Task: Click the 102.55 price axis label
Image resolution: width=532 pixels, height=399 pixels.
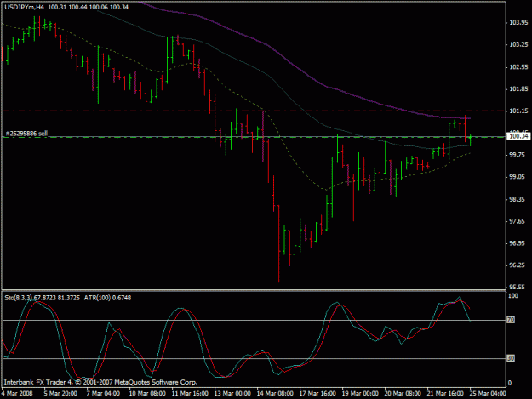Action: (x=518, y=67)
